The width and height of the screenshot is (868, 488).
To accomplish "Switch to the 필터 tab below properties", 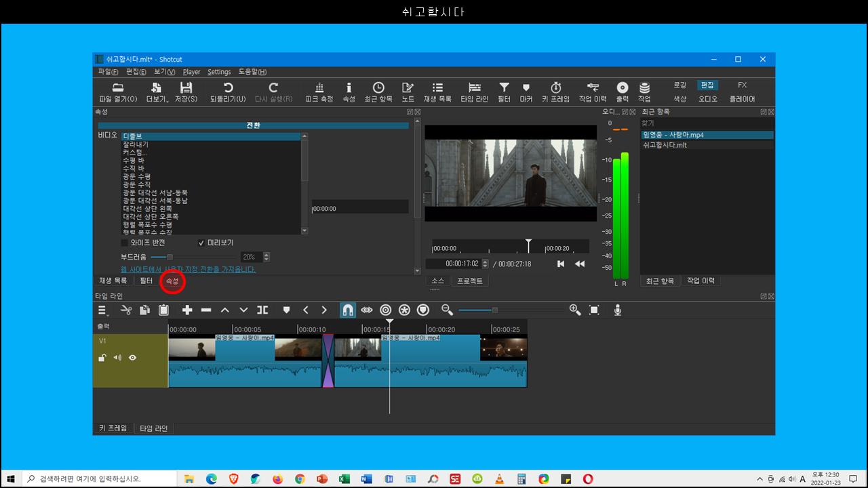I will pyautogui.click(x=146, y=281).
